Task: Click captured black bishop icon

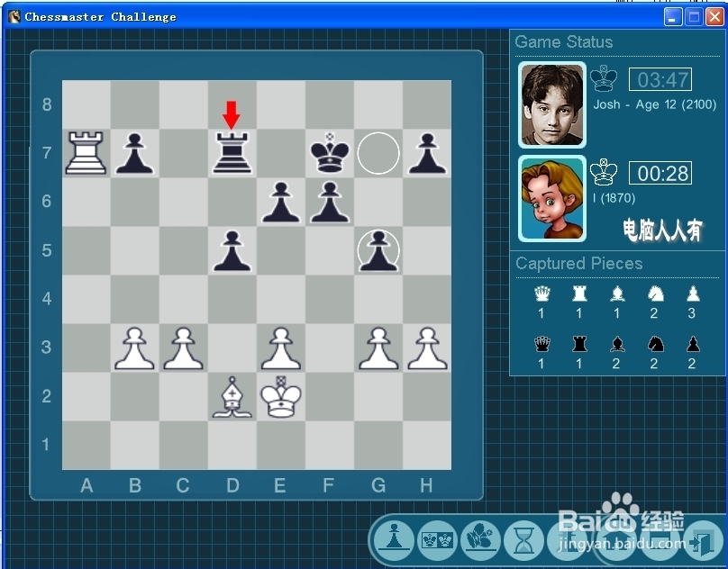Action: click(x=617, y=344)
